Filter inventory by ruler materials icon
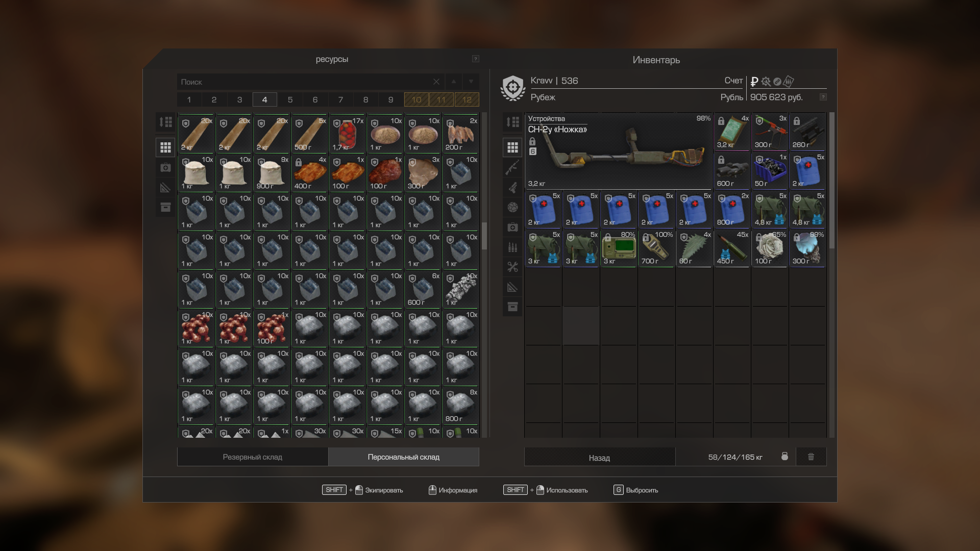 pyautogui.click(x=512, y=287)
